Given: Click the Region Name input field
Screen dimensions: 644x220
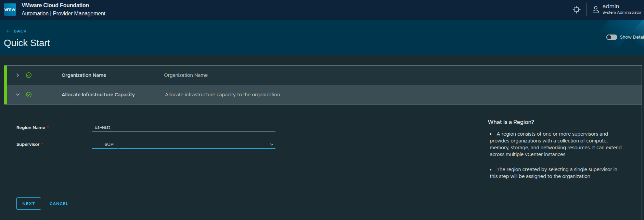Looking at the screenshot, I should 183,127.
